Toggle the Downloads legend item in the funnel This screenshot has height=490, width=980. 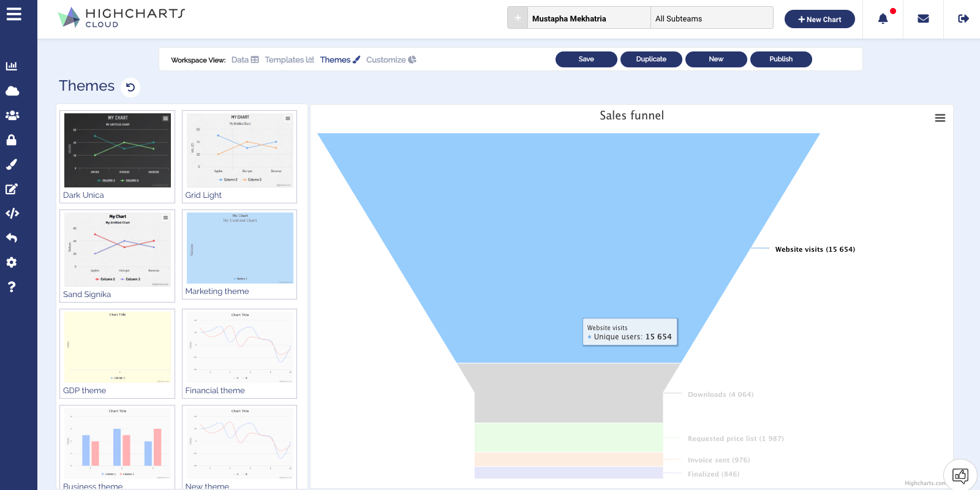(720, 394)
